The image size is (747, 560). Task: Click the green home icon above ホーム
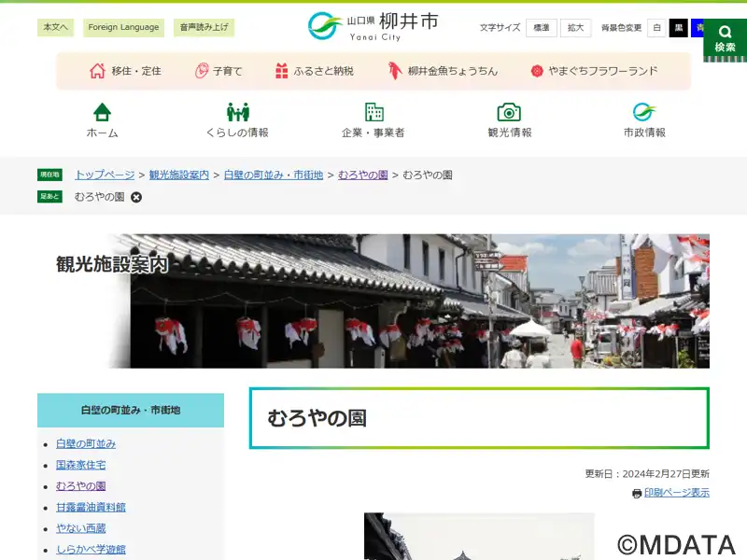103,112
